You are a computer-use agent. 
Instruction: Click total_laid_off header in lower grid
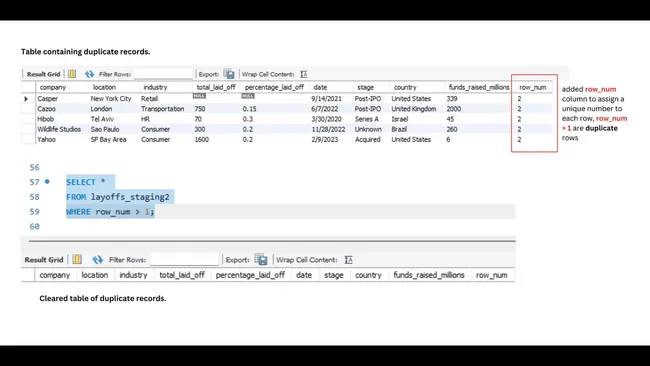(182, 275)
